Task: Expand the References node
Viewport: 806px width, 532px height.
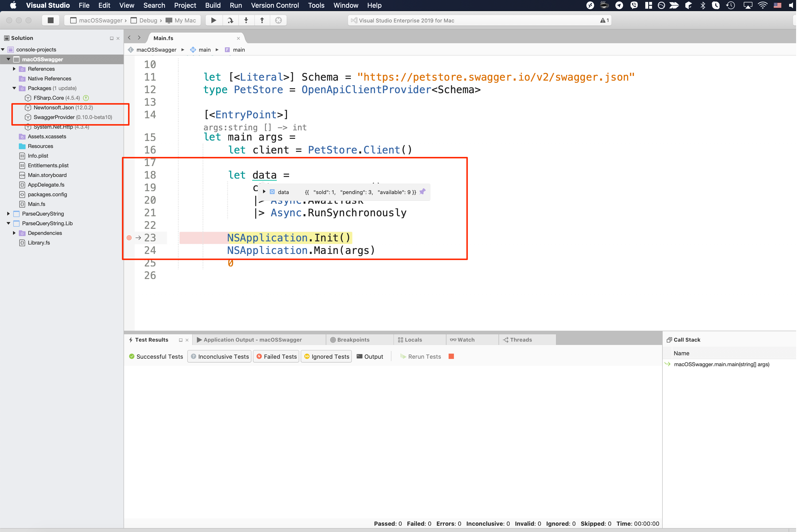Action: click(x=14, y=69)
